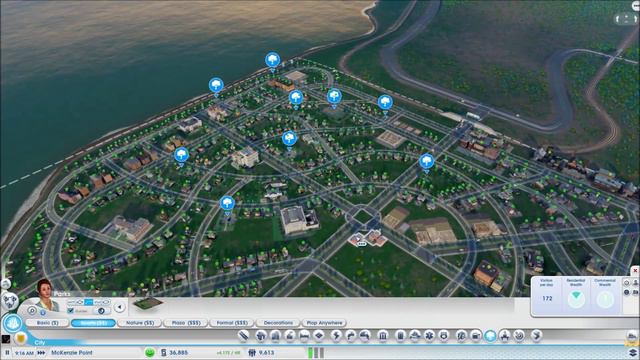Open the Fire service icon in toolbar
This screenshot has height=360, width=640.
click(415, 336)
